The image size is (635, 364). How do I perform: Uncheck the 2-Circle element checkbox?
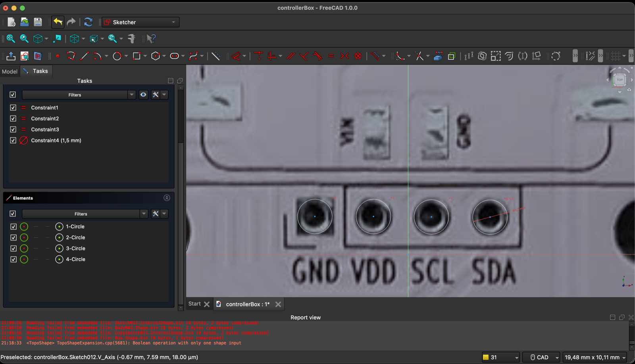click(x=13, y=238)
